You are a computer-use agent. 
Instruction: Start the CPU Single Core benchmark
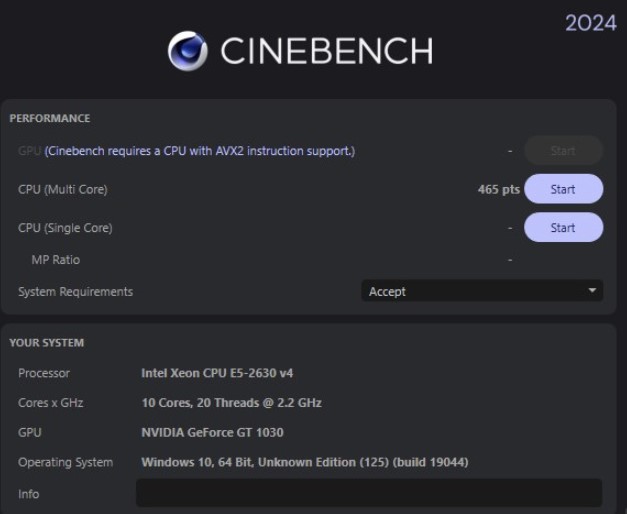(563, 227)
